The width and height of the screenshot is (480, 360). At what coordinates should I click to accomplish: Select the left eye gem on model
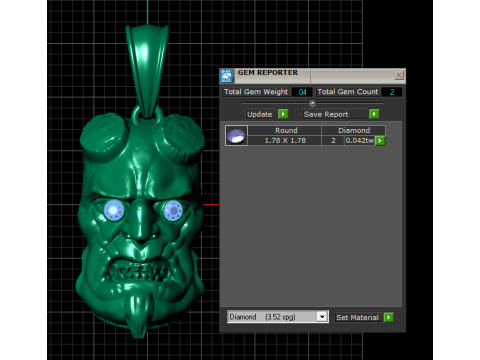point(114,210)
